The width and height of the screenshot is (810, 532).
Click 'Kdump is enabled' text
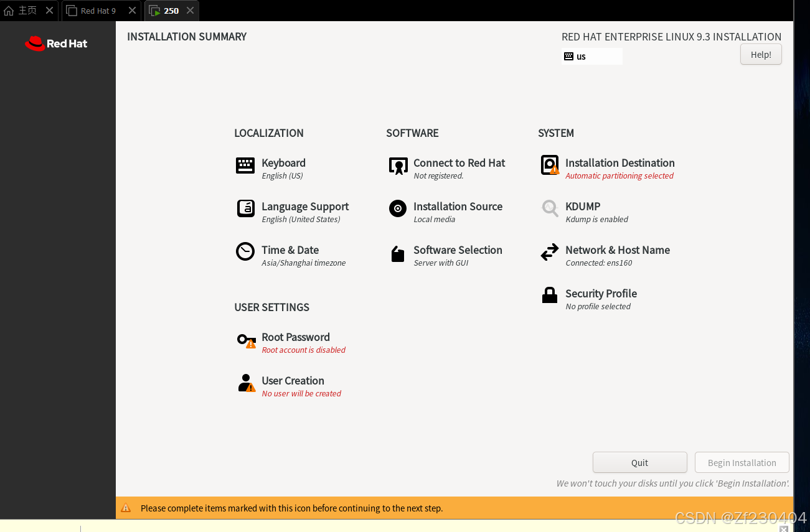[x=596, y=220]
